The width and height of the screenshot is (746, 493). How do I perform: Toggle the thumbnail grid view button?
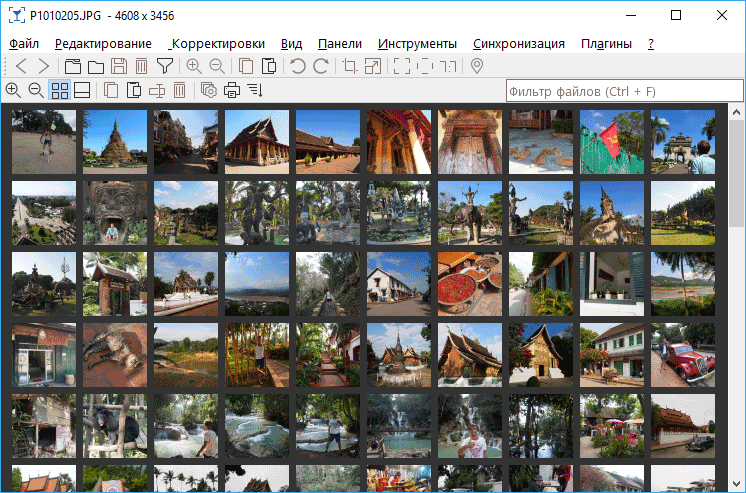[x=60, y=91]
